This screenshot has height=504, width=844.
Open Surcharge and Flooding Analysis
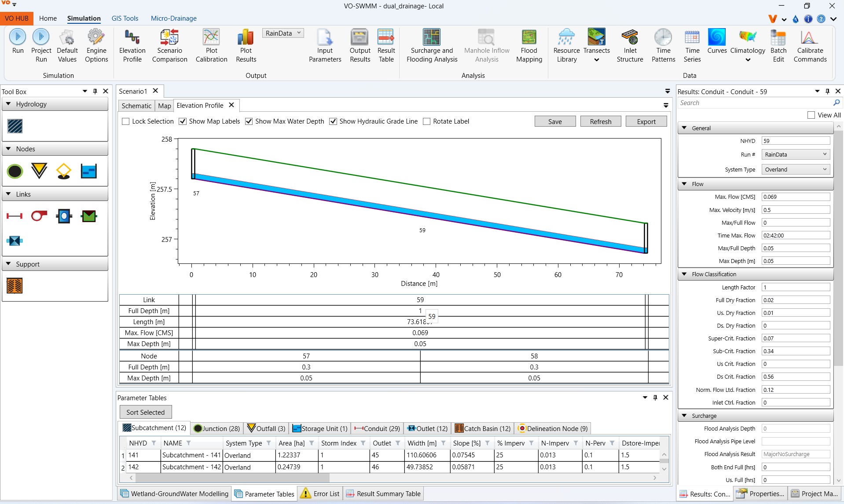432,45
